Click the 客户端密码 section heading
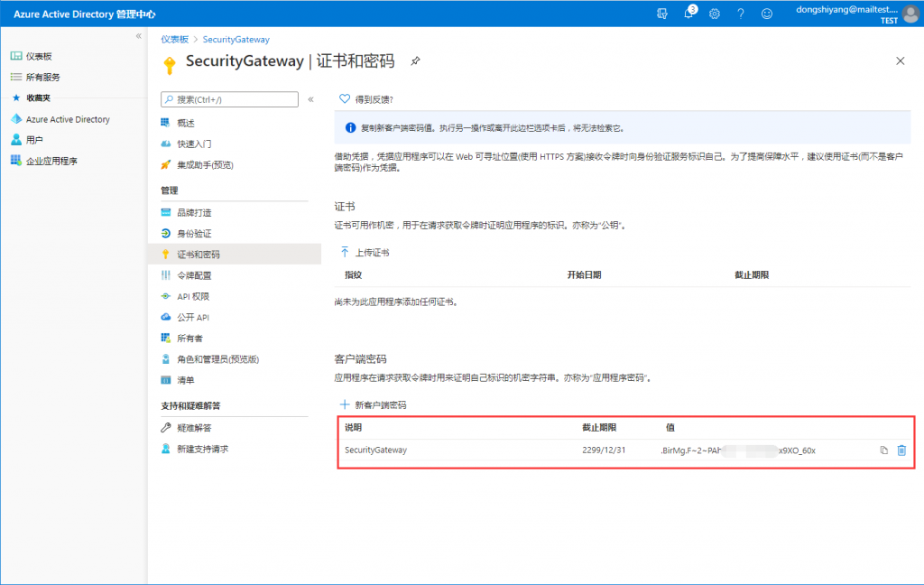924x585 pixels. click(x=360, y=358)
